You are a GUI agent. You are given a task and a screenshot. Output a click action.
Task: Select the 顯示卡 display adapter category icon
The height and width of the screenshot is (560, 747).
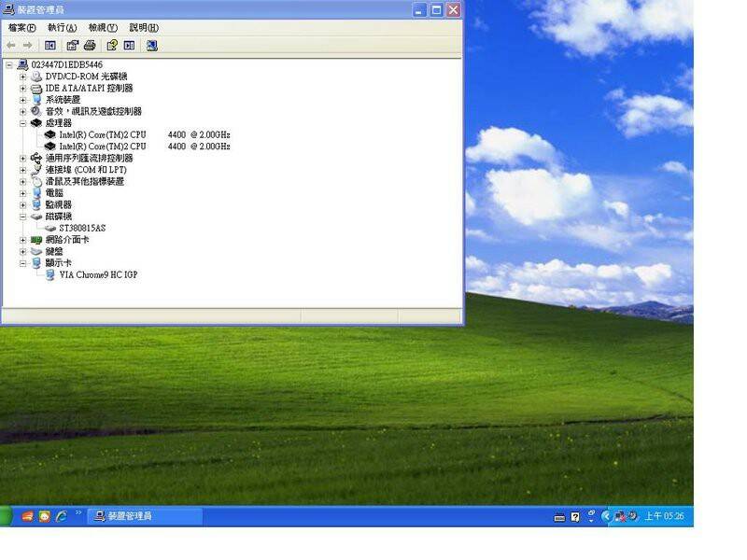click(x=36, y=263)
